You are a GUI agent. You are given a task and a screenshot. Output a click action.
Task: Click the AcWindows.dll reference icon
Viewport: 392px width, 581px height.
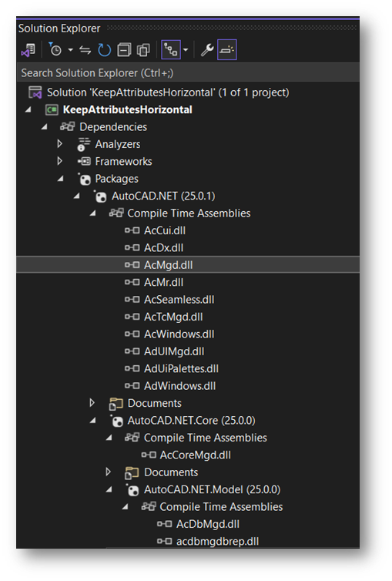click(132, 334)
